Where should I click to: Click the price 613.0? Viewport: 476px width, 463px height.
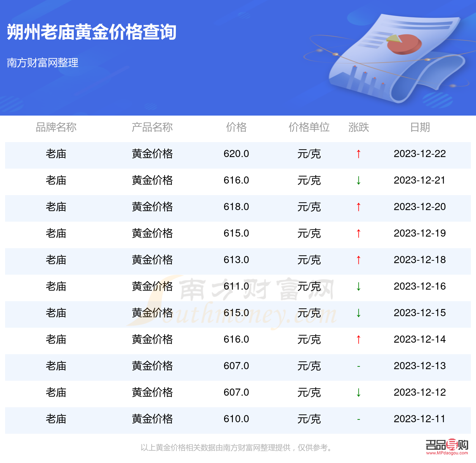coord(236,260)
